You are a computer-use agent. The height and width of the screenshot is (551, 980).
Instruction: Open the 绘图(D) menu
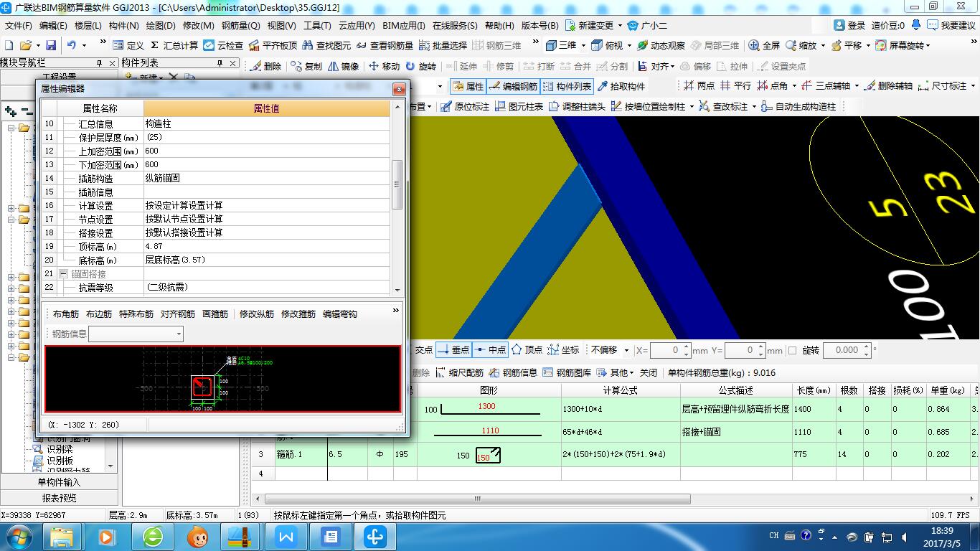161,25
